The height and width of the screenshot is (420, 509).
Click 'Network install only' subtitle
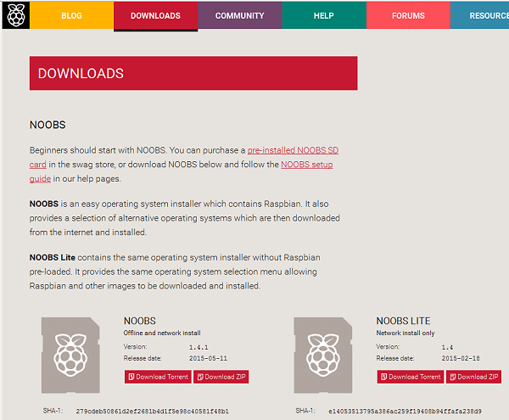click(406, 333)
